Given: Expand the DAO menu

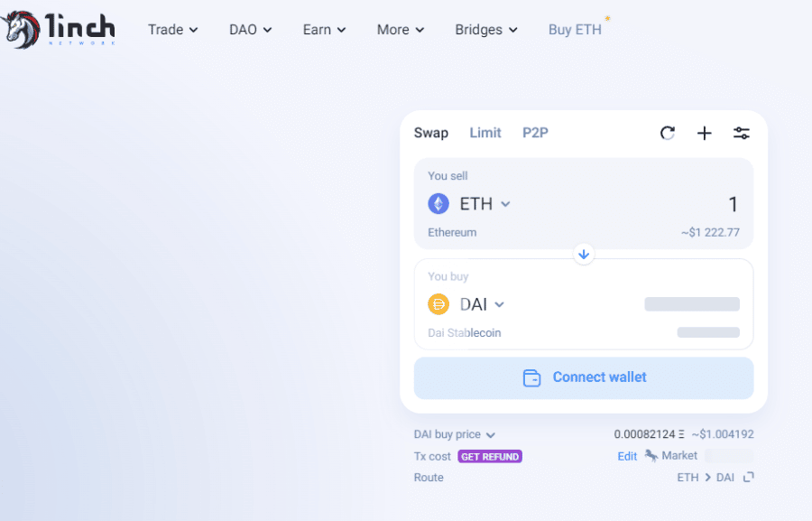Looking at the screenshot, I should pyautogui.click(x=250, y=30).
